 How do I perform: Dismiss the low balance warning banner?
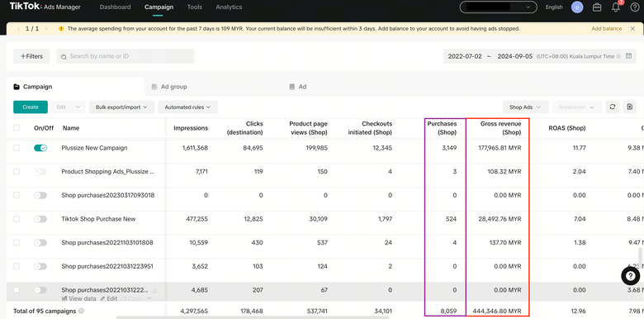tap(632, 29)
